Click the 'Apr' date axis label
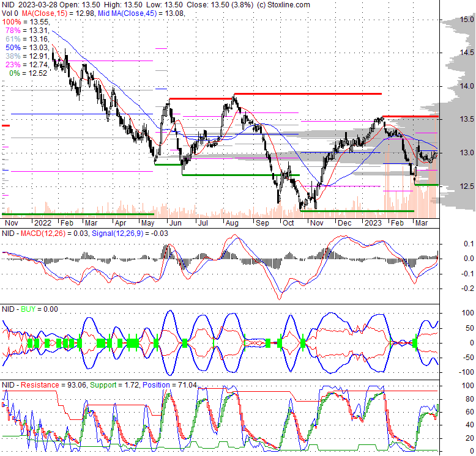476x456 pixels. (121, 223)
